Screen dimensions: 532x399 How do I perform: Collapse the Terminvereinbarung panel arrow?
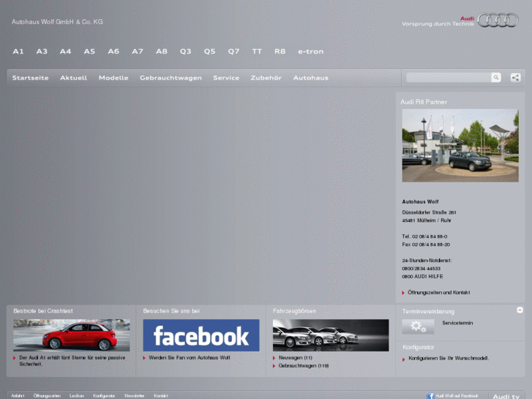pyautogui.click(x=520, y=310)
